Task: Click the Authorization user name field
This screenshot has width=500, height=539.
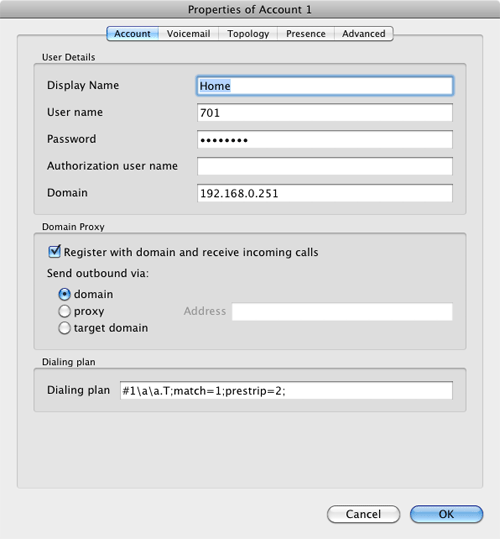Action: pos(325,166)
